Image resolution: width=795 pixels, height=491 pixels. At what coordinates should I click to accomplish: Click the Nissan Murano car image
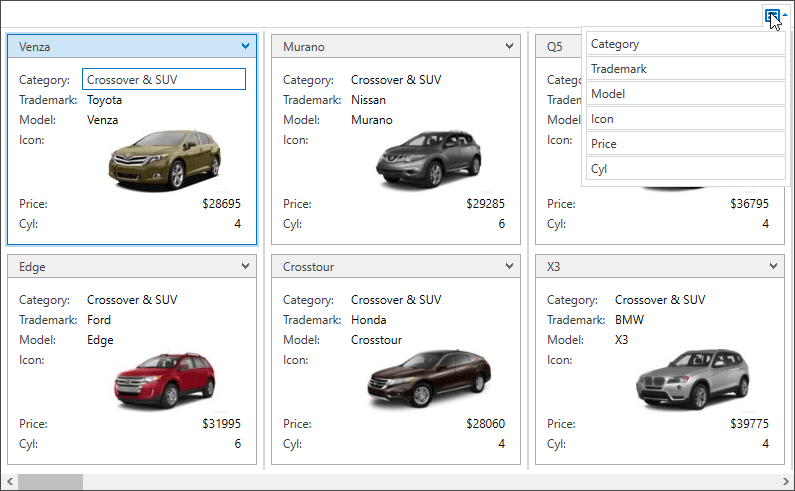point(429,159)
